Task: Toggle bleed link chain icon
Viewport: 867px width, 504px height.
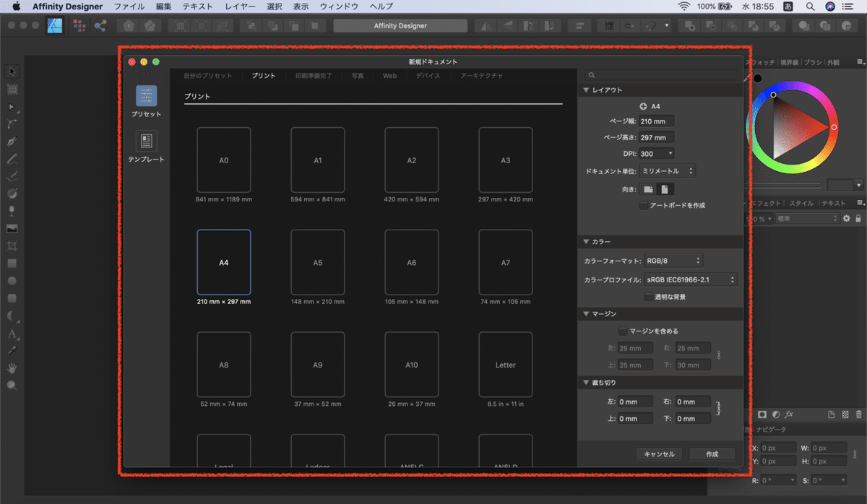Action: point(718,409)
